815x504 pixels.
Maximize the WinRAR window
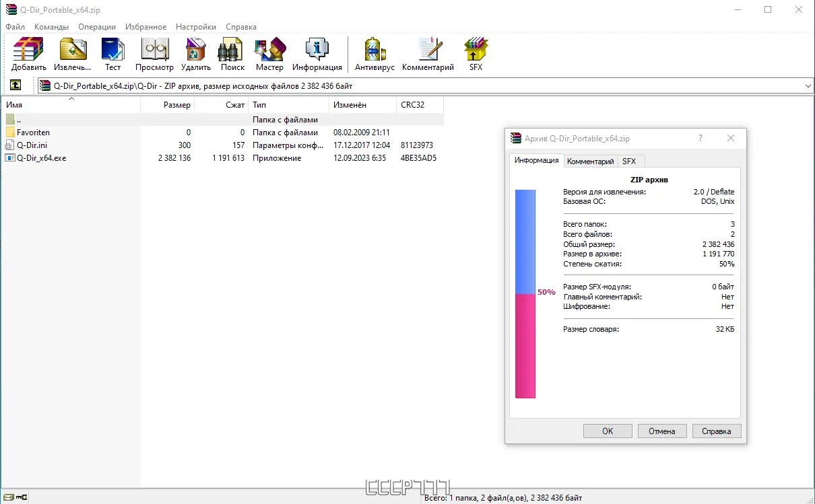tap(768, 9)
